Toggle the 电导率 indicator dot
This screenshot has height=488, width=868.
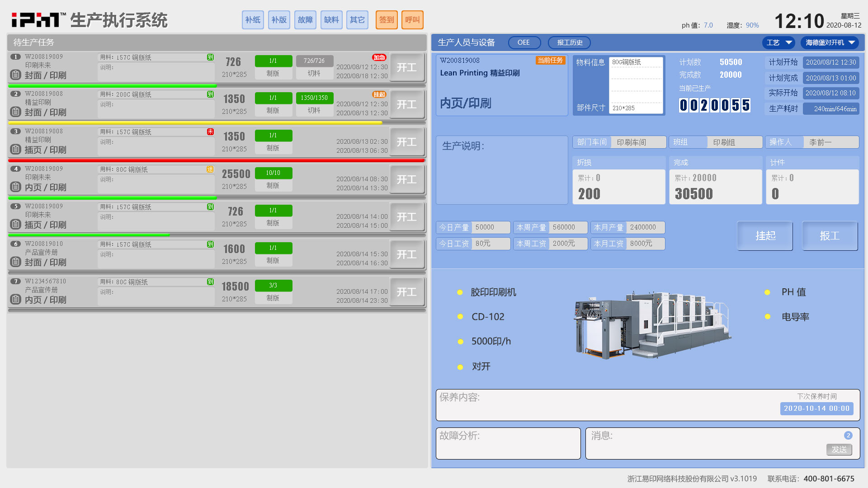(x=767, y=317)
